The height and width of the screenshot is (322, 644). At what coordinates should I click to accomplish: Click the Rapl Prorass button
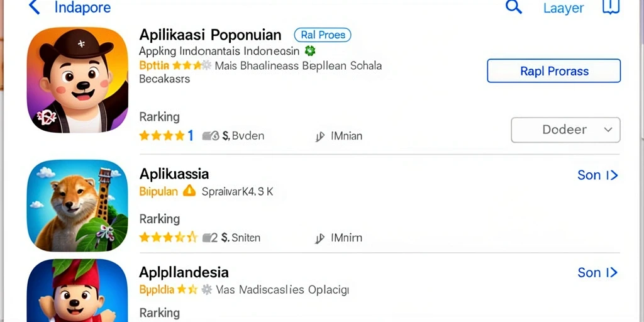pyautogui.click(x=553, y=70)
